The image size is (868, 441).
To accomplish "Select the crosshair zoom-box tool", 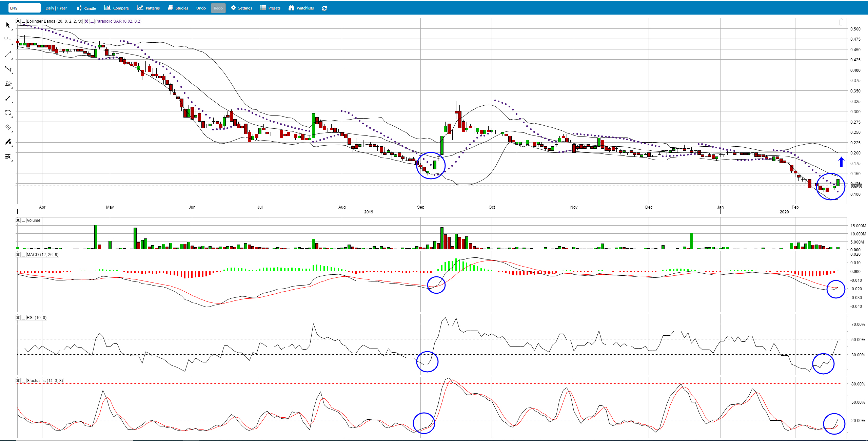I will coord(7,40).
